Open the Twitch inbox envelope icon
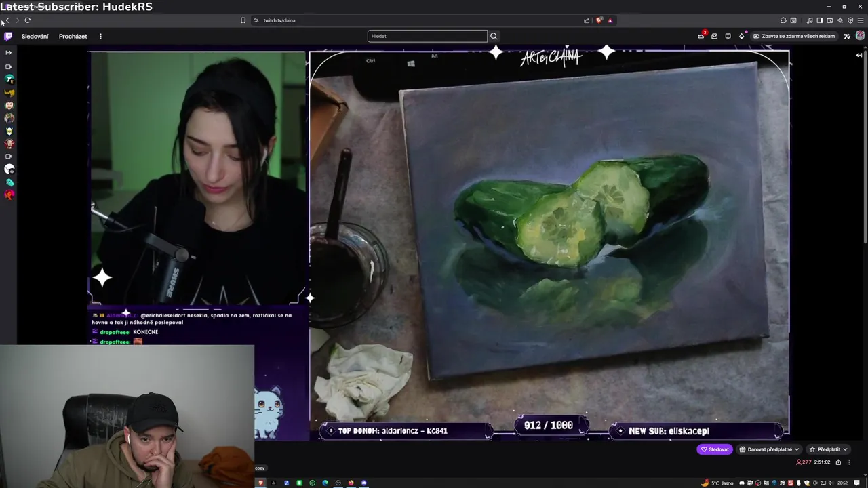Screen dimensions: 868x488 coord(714,36)
